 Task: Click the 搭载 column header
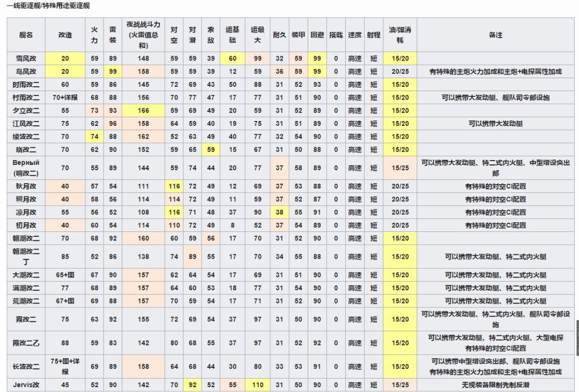336,35
